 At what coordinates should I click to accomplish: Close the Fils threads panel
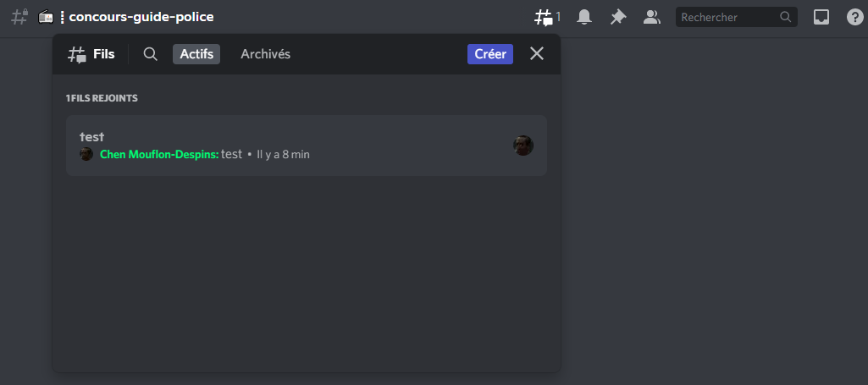click(x=536, y=53)
